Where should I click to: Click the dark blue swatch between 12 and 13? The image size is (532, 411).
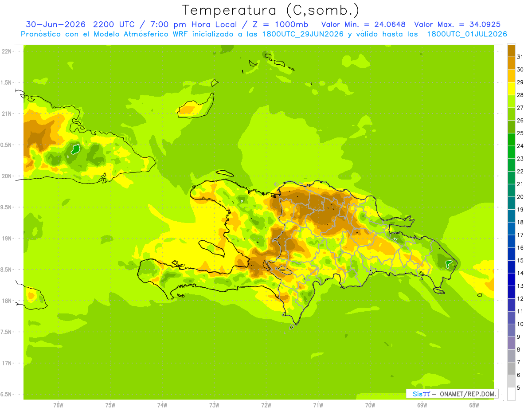click(x=511, y=292)
